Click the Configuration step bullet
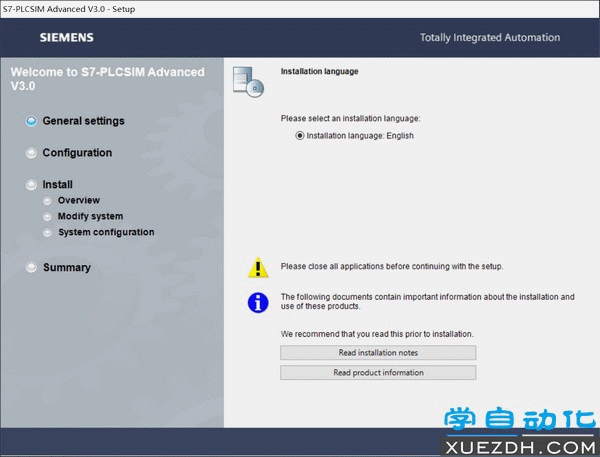The width and height of the screenshot is (600, 457). (31, 153)
